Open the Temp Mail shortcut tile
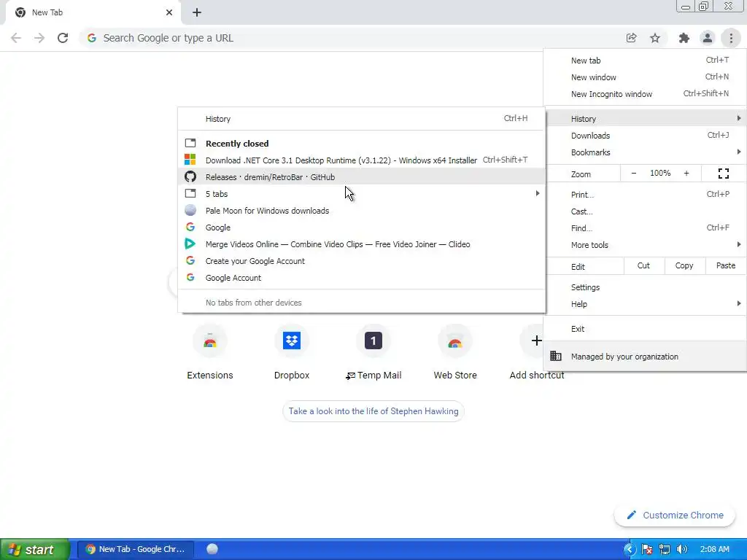 (373, 352)
